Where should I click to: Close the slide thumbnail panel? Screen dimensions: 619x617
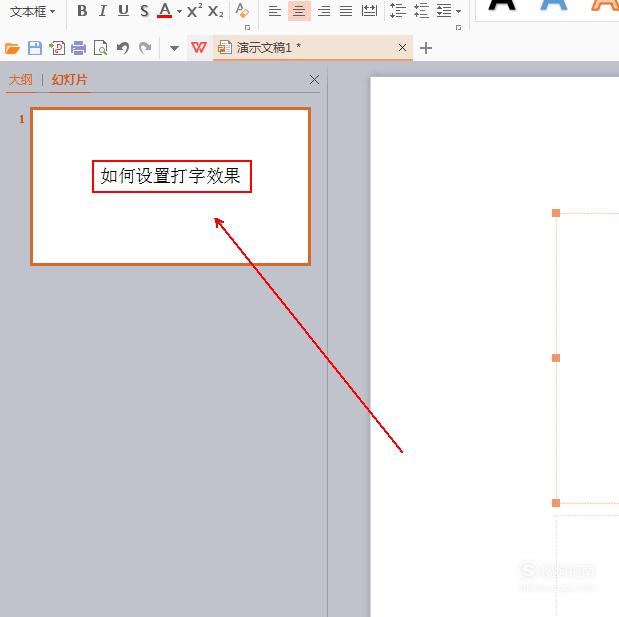point(314,80)
